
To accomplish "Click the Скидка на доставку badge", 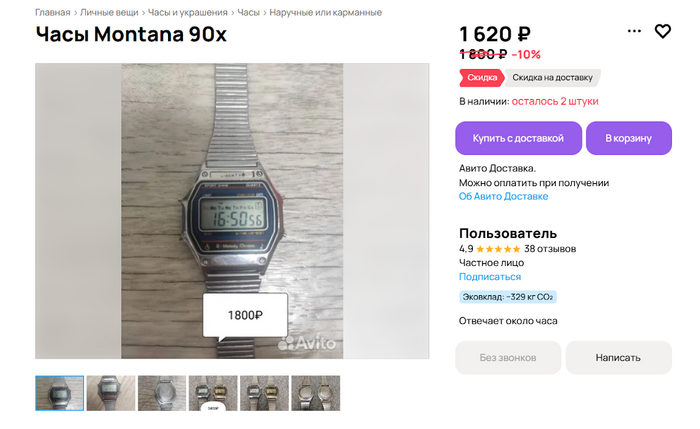I will pyautogui.click(x=552, y=78).
